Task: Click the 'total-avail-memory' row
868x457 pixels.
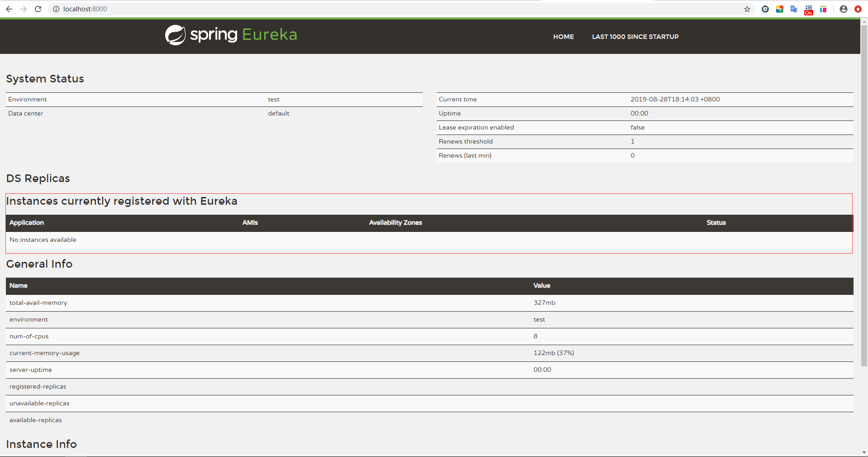Action: pos(429,303)
